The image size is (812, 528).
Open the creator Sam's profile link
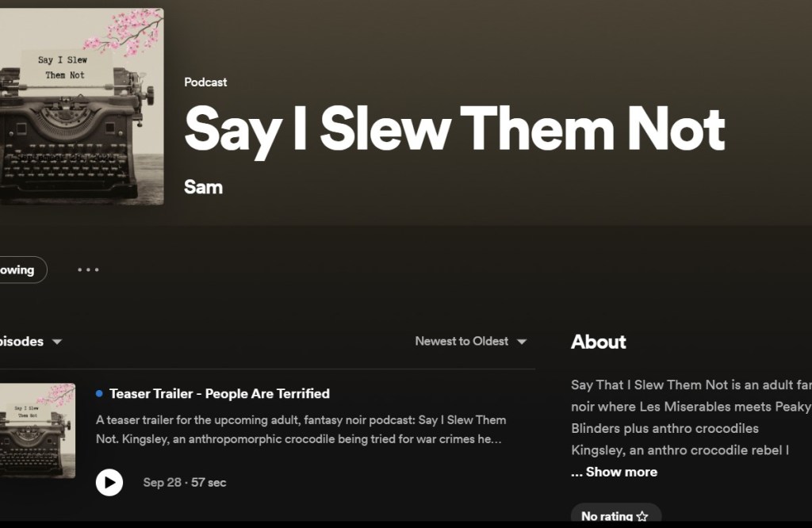(x=203, y=187)
